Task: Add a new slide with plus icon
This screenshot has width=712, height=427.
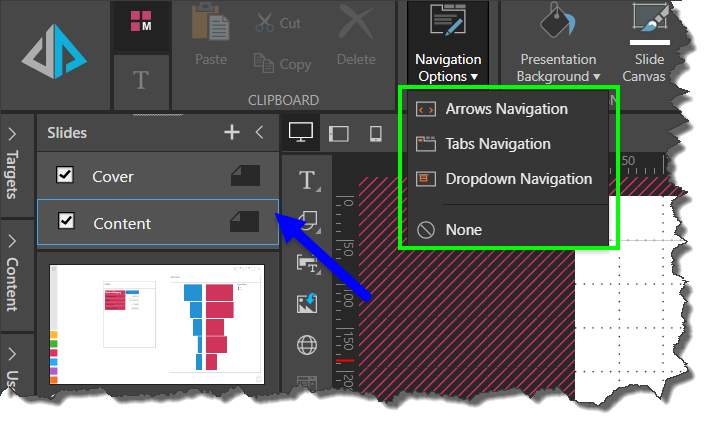Action: coord(232,133)
